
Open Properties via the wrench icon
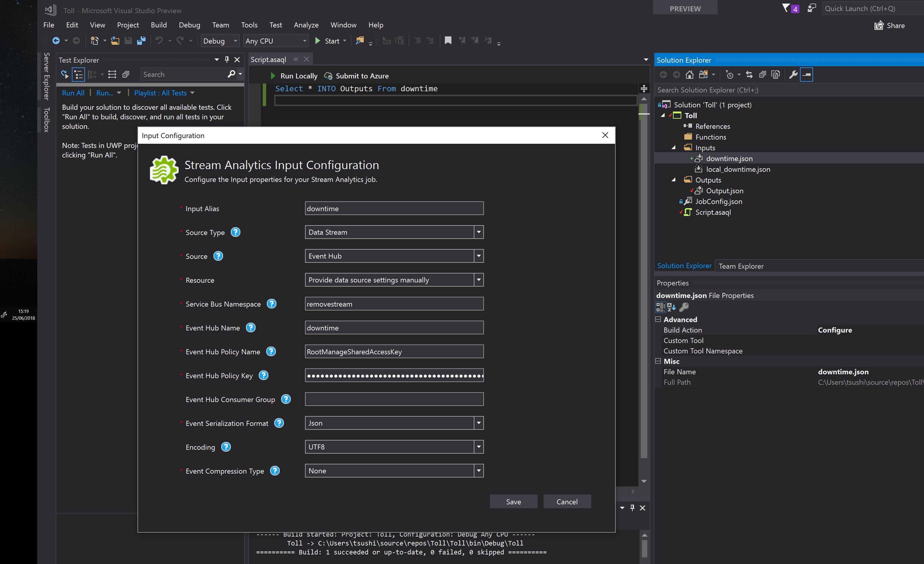click(793, 75)
